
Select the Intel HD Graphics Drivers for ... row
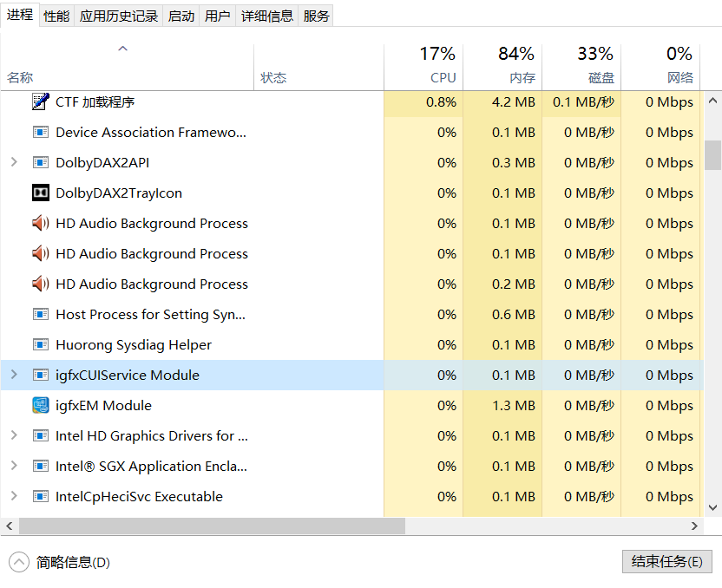pos(352,436)
